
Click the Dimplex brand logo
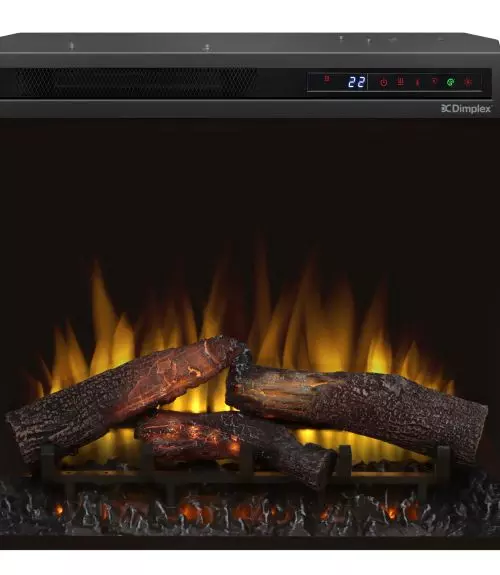(x=466, y=109)
